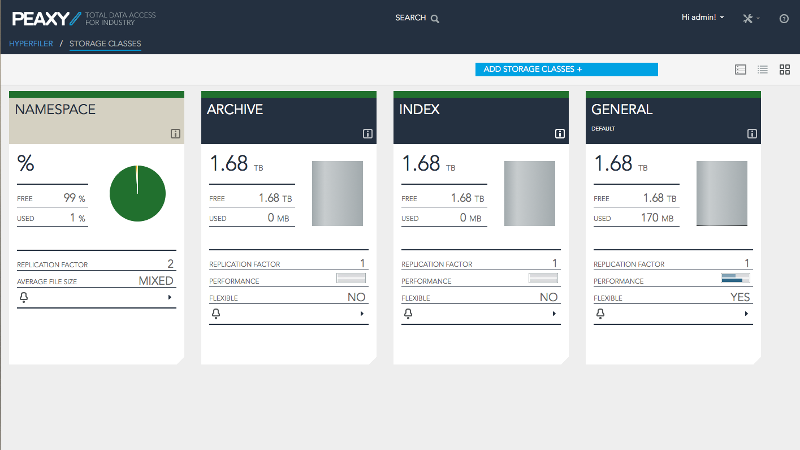Image resolution: width=800 pixels, height=450 pixels.
Task: Switch to the card view layout icon
Action: click(x=740, y=70)
